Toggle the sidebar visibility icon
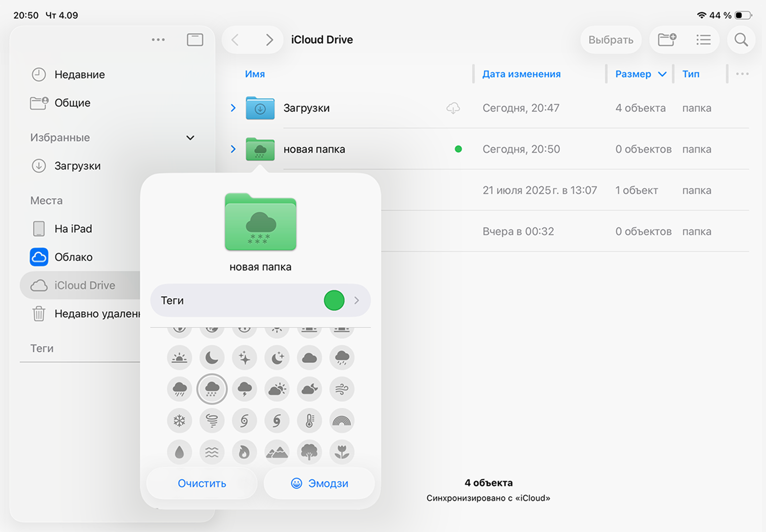The image size is (766, 532). (x=195, y=40)
